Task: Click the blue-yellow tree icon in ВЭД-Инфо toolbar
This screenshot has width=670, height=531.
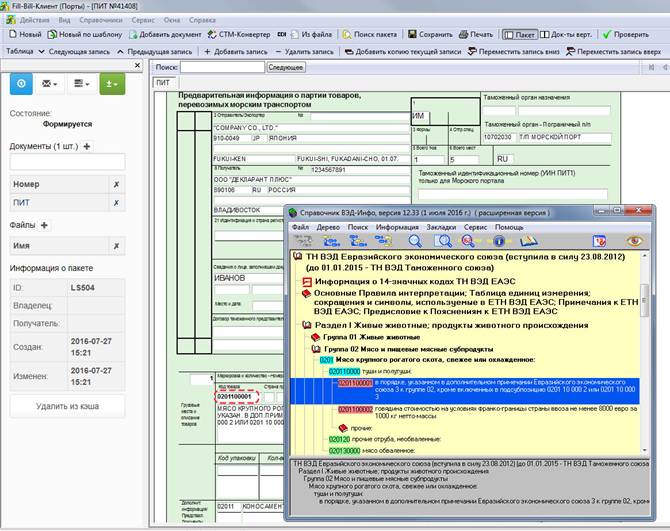Action: [x=383, y=241]
